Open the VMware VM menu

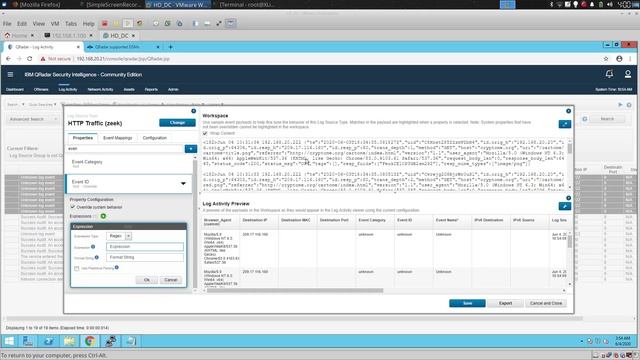(55, 24)
